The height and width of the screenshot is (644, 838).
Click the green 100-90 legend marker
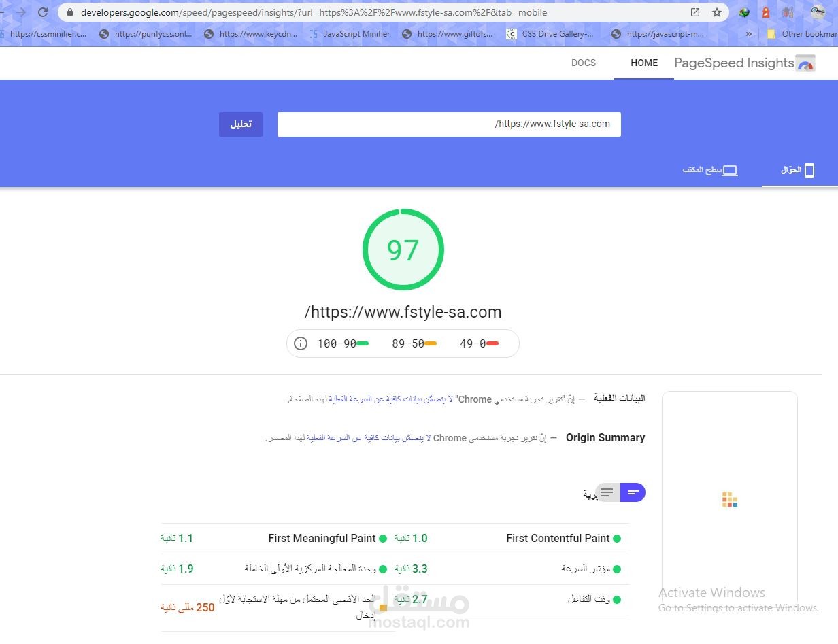coord(363,343)
